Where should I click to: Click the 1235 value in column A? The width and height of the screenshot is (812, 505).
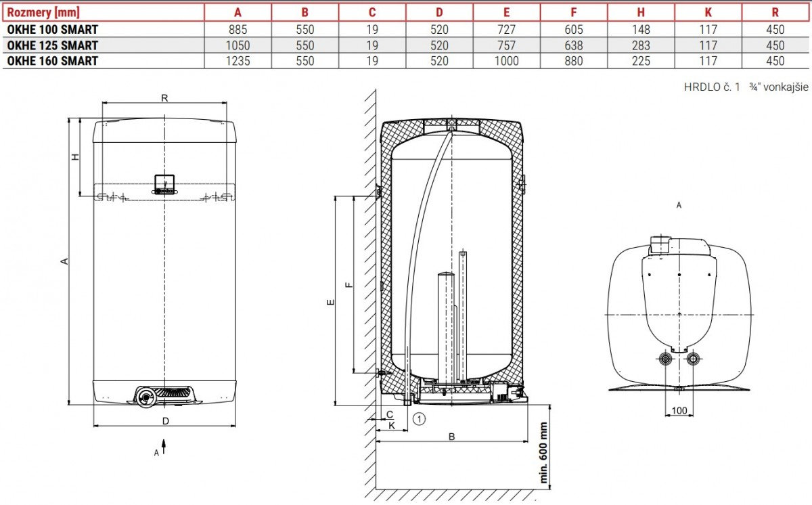238,61
